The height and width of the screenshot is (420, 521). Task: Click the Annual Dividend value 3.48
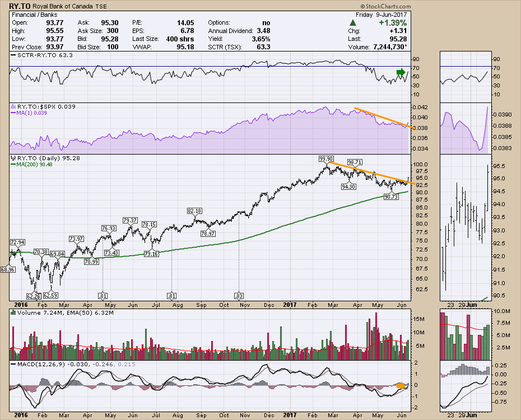pyautogui.click(x=263, y=31)
